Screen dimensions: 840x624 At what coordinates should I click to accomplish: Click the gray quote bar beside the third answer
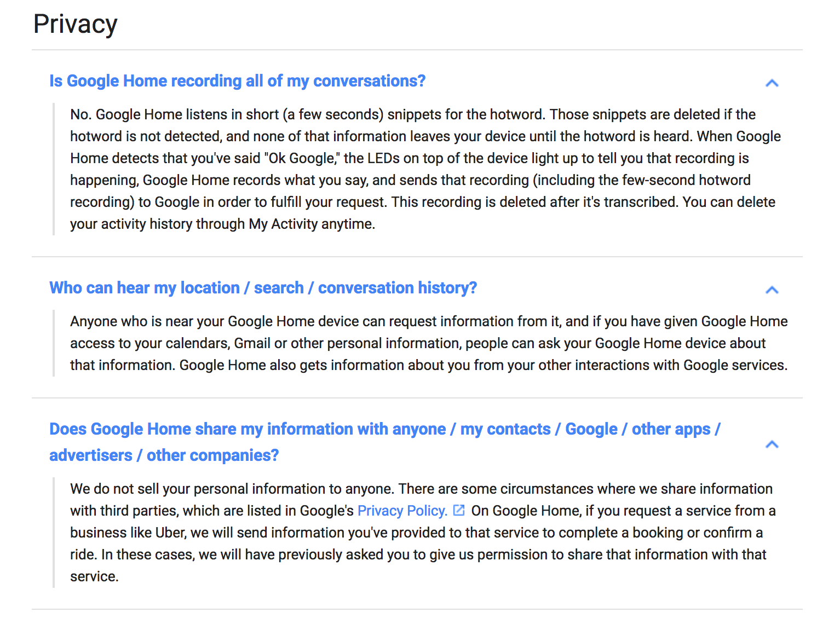tap(54, 533)
